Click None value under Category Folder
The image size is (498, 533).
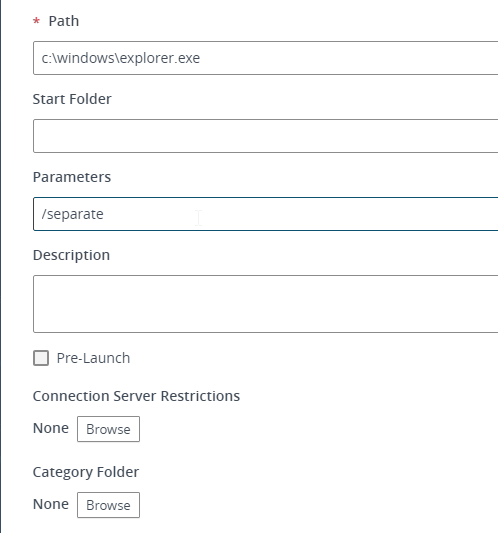coord(51,504)
